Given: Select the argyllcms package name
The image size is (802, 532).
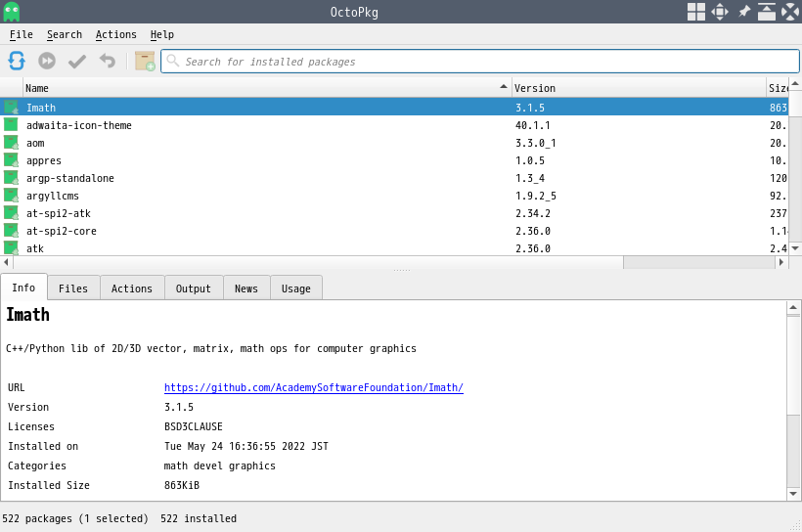Looking at the screenshot, I should pyautogui.click(x=53, y=196).
